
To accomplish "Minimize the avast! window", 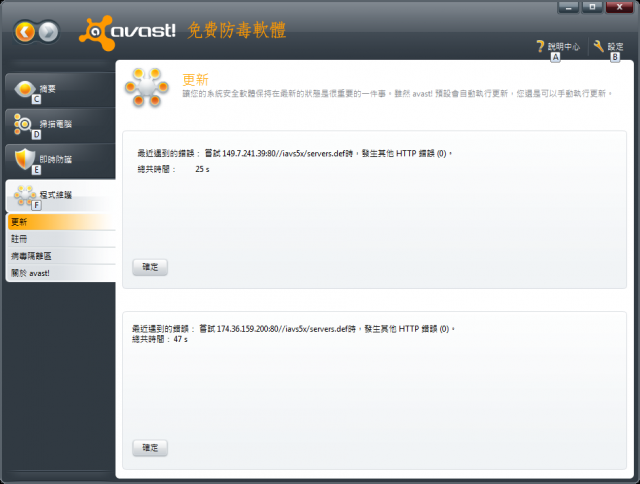I will pos(568,7).
